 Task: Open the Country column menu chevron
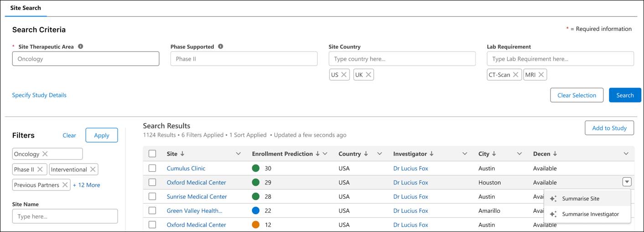(x=379, y=154)
